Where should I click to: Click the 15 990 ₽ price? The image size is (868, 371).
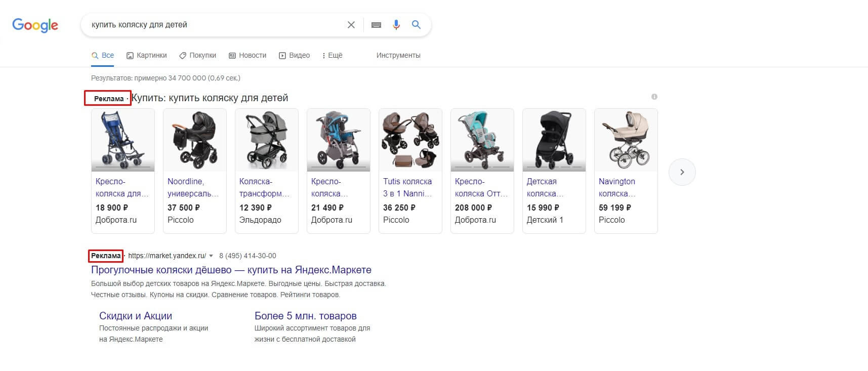[x=543, y=208]
